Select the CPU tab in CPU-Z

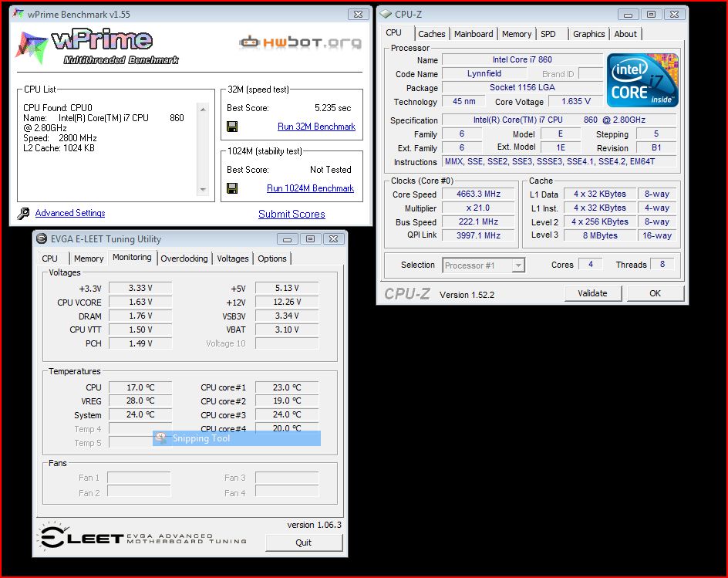tap(394, 32)
